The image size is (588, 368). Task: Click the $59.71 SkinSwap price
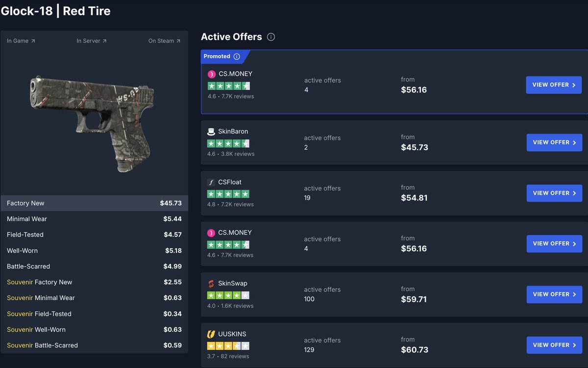[414, 299]
